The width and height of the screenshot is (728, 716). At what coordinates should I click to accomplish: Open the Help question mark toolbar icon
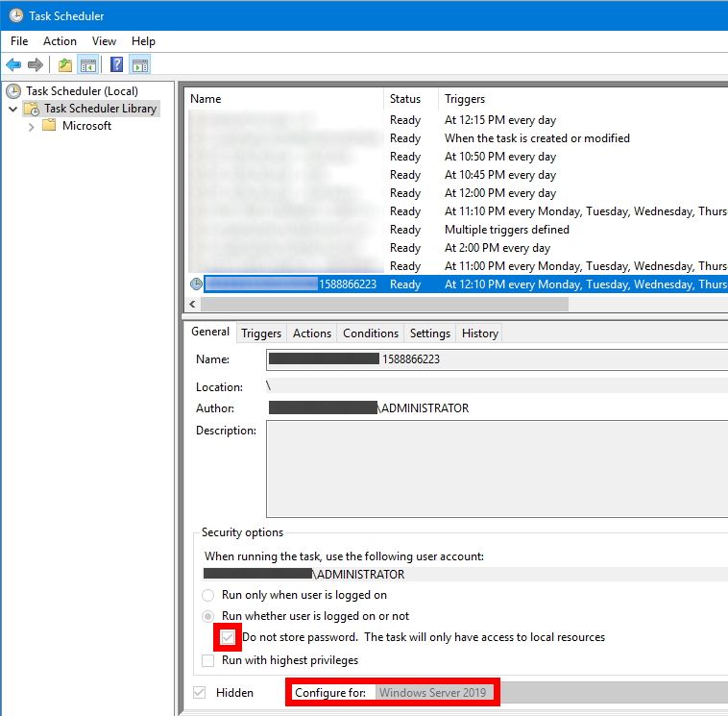116,64
